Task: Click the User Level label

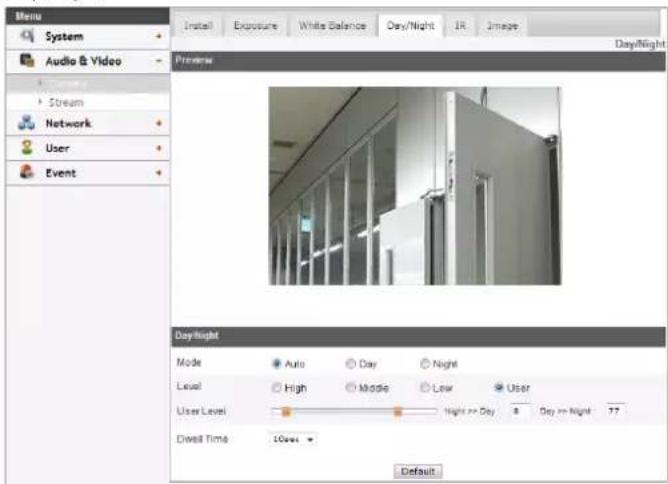Action: pyautogui.click(x=201, y=411)
